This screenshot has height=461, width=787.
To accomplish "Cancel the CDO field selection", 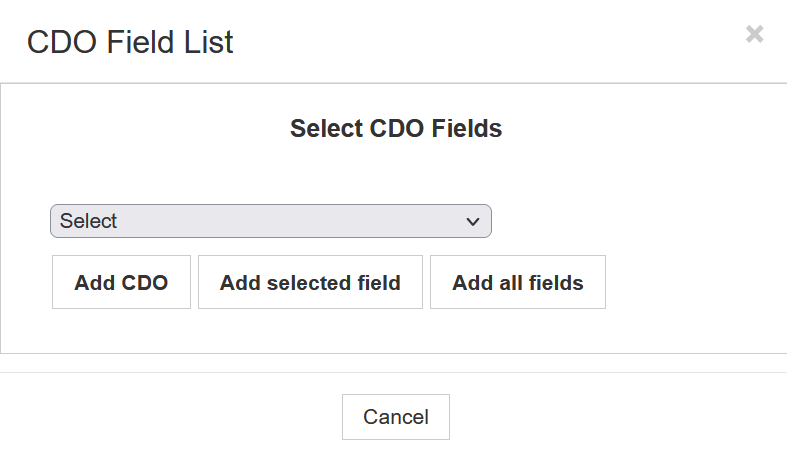I will tap(395, 417).
